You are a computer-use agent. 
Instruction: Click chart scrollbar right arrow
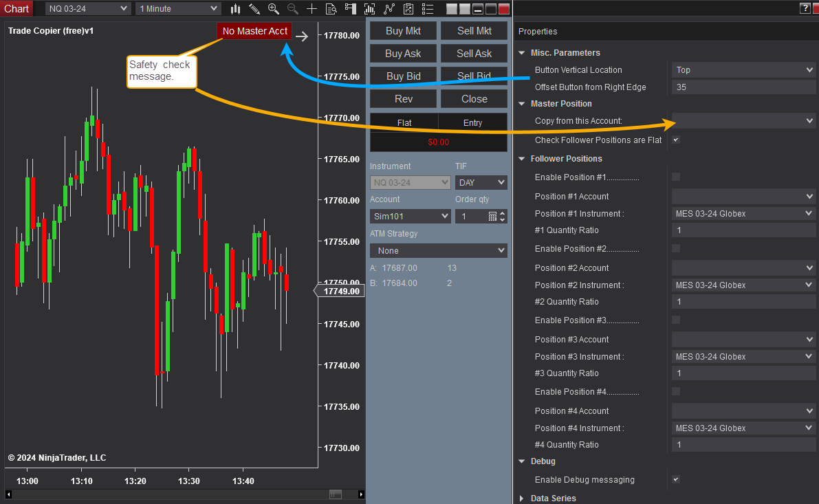(x=361, y=494)
